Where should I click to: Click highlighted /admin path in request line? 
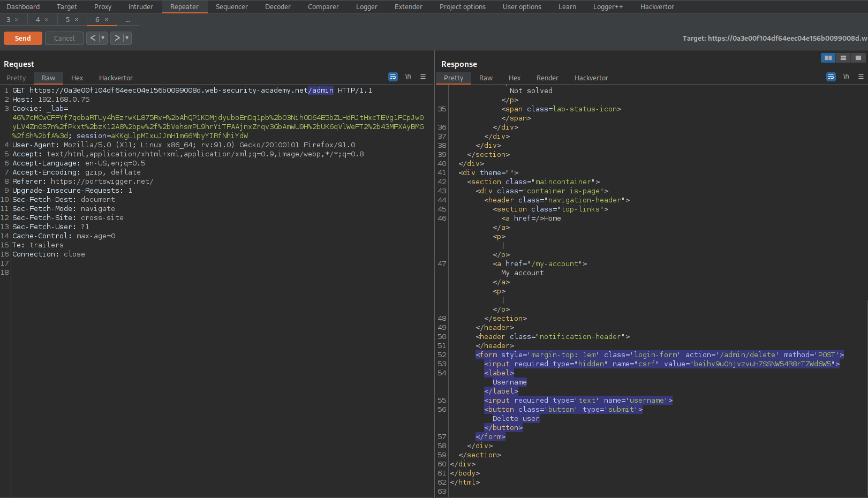coord(321,90)
